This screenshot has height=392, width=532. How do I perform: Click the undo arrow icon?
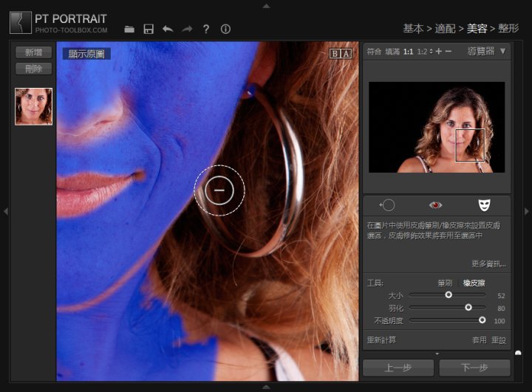(168, 29)
